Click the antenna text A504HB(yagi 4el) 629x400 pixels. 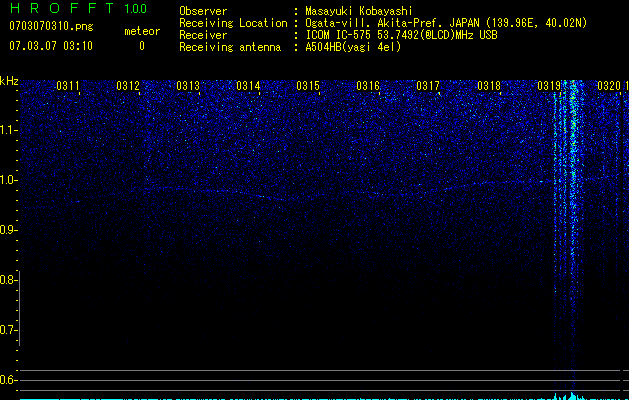click(353, 47)
